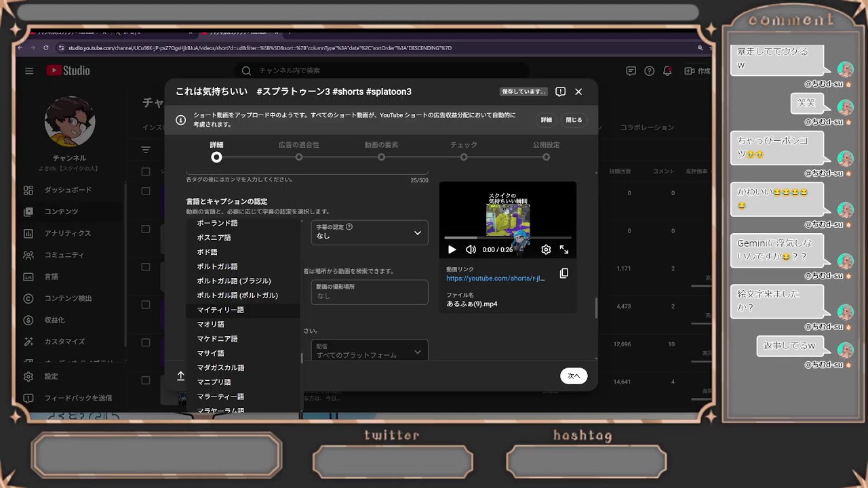The width and height of the screenshot is (868, 488).
Task: Click the 動画の撮影場所 location field
Action: tap(370, 292)
